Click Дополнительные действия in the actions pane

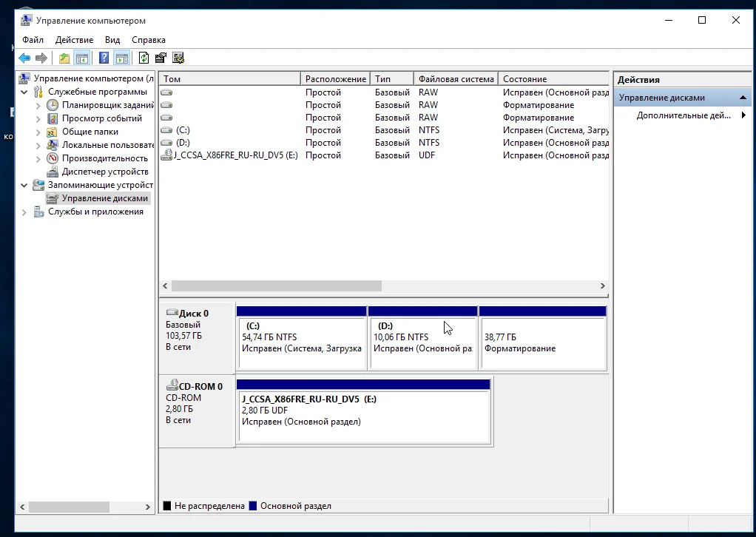pyautogui.click(x=684, y=115)
